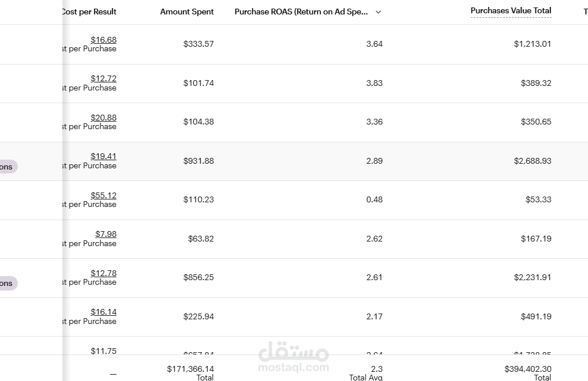Sort by Amount Spent column header
Viewport: 588px width, 381px height.
pyautogui.click(x=187, y=12)
